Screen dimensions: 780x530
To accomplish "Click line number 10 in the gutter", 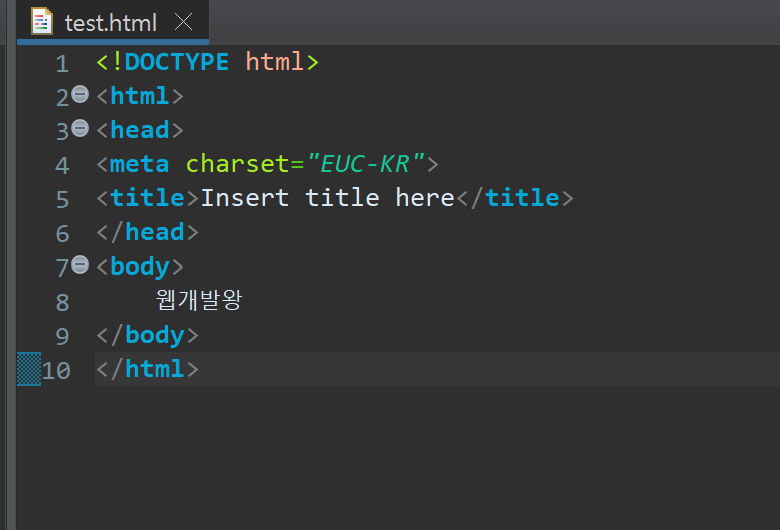I will (56, 371).
